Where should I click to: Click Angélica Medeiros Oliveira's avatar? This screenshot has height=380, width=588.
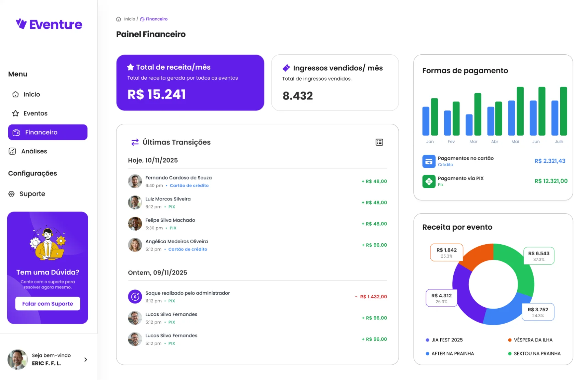(x=135, y=245)
